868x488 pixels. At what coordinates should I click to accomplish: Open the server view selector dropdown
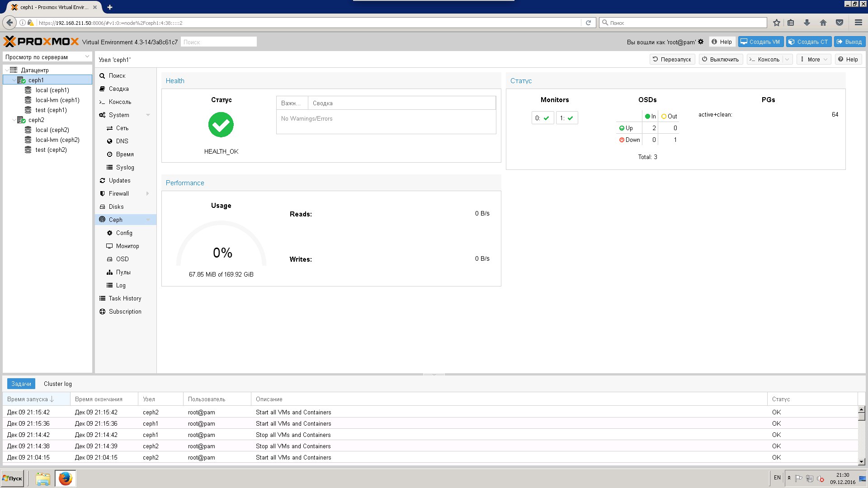(x=87, y=57)
